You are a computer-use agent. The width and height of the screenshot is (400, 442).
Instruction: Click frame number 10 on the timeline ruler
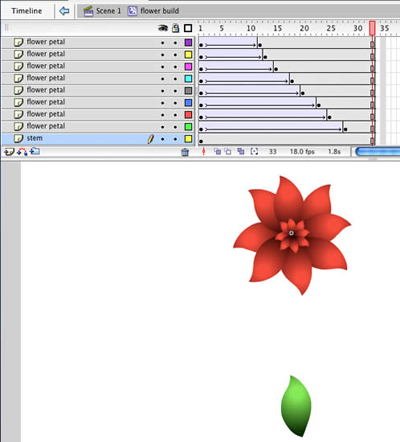(251, 28)
